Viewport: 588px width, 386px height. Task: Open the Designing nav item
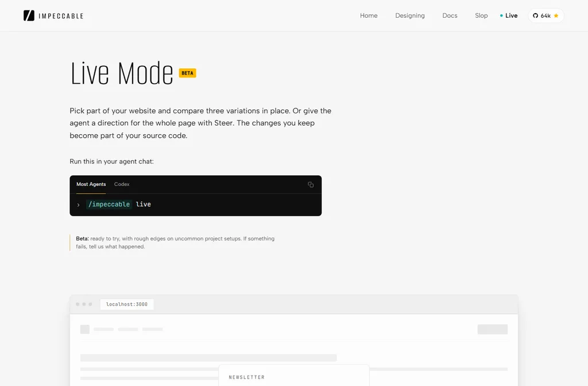point(410,15)
